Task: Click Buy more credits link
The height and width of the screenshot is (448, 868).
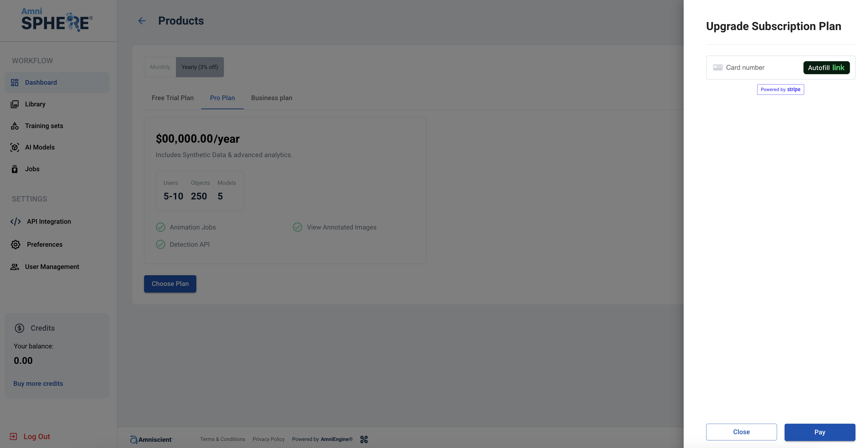Action: tap(38, 384)
